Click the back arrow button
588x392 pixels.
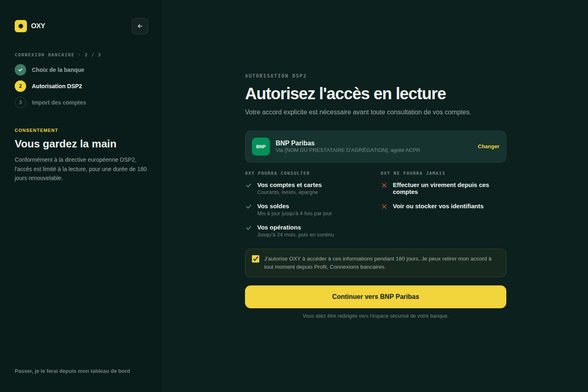point(140,26)
